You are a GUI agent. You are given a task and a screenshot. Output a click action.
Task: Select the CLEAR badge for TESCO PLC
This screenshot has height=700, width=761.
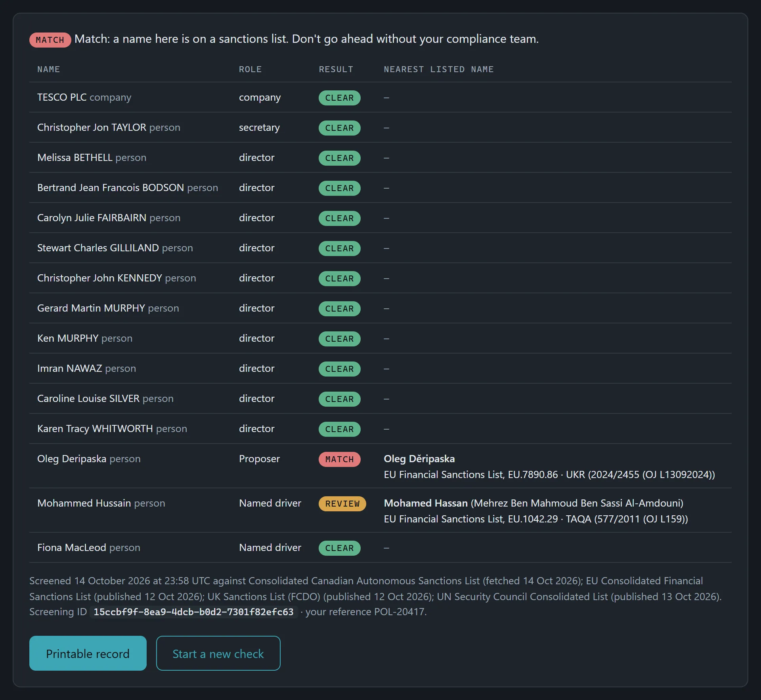(x=340, y=98)
